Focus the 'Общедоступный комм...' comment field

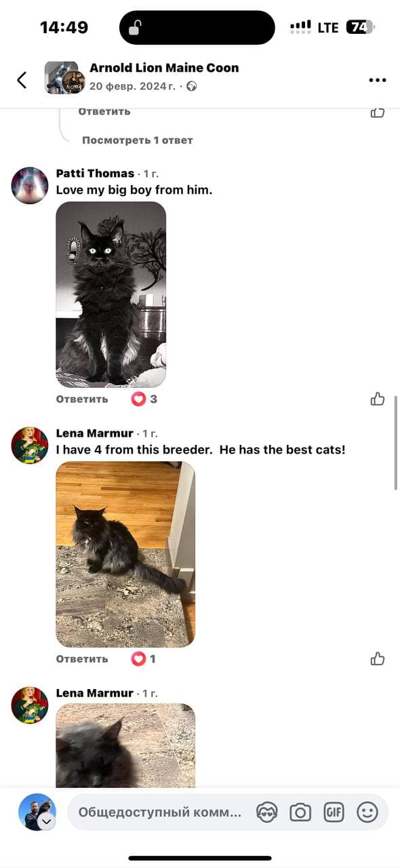[x=160, y=812]
